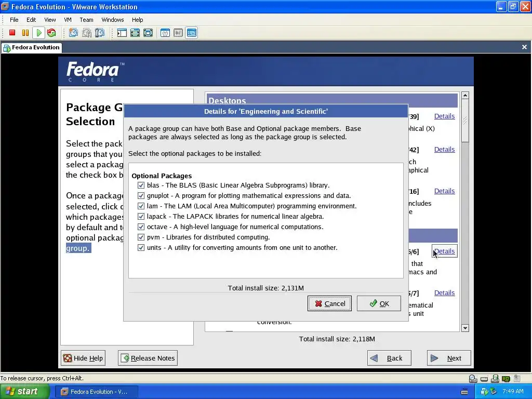Click the keyboard icon in taskbar
This screenshot has height=399, width=532.
(x=464, y=392)
